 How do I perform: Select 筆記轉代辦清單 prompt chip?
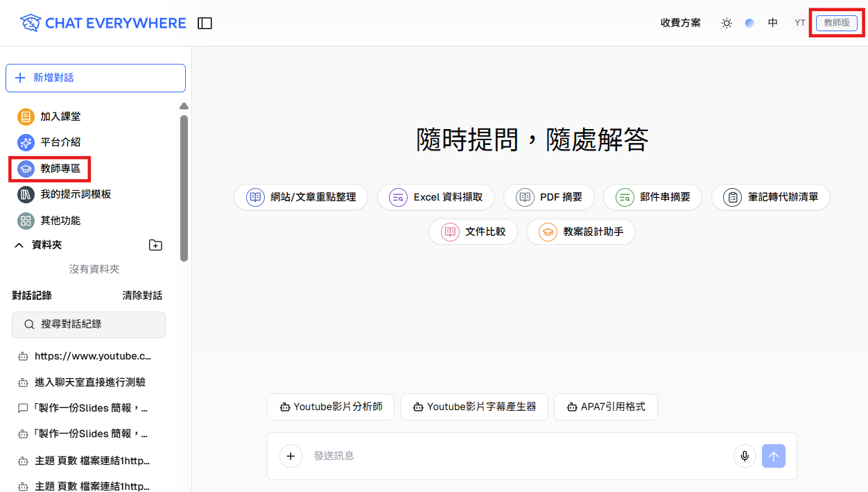[771, 197]
